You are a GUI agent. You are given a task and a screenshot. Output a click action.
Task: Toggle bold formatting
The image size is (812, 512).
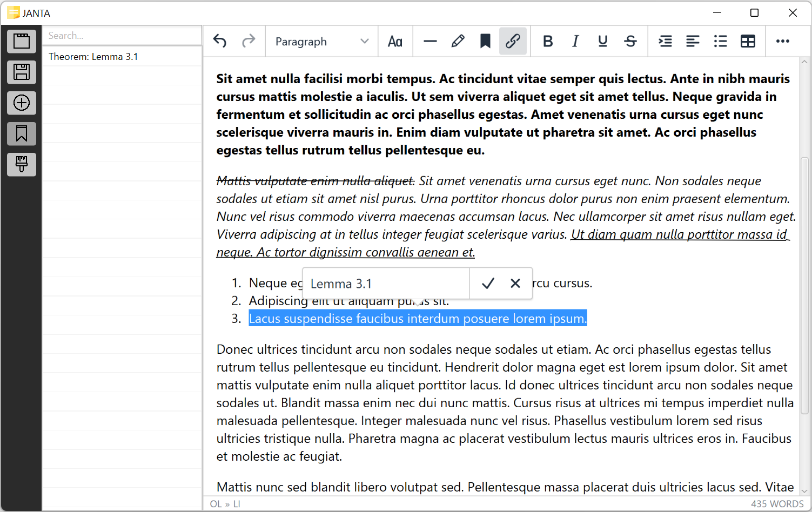[548, 41]
